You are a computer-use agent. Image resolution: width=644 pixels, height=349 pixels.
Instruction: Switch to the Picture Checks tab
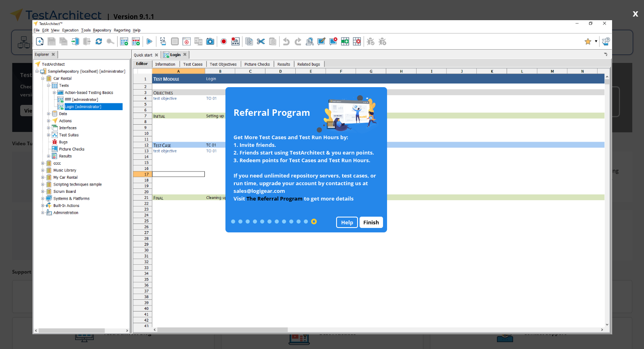[x=257, y=64]
